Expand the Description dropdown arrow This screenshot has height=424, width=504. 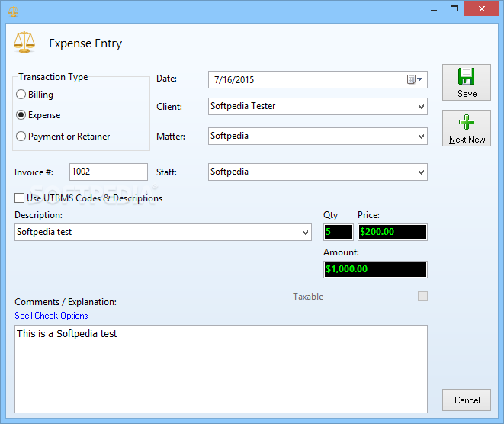(x=305, y=232)
